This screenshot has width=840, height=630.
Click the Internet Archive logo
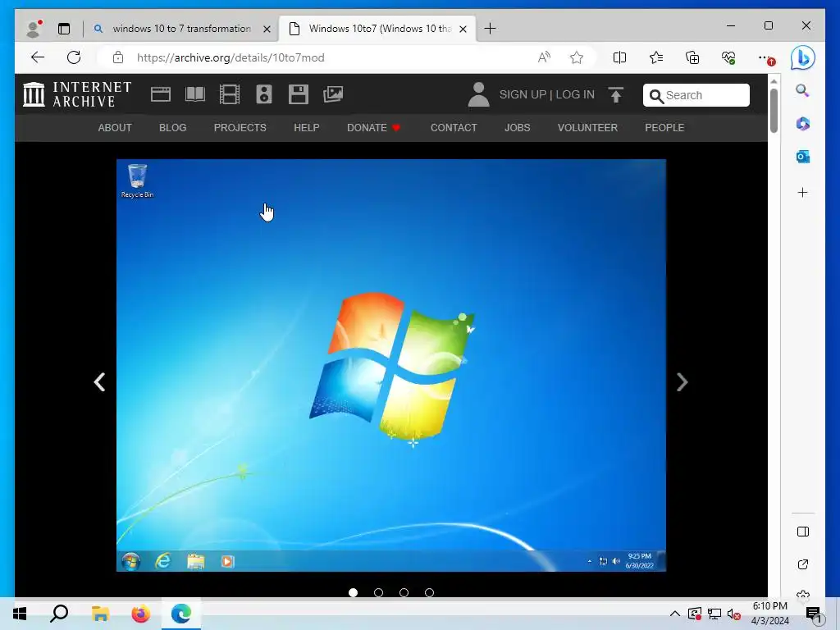pos(77,94)
